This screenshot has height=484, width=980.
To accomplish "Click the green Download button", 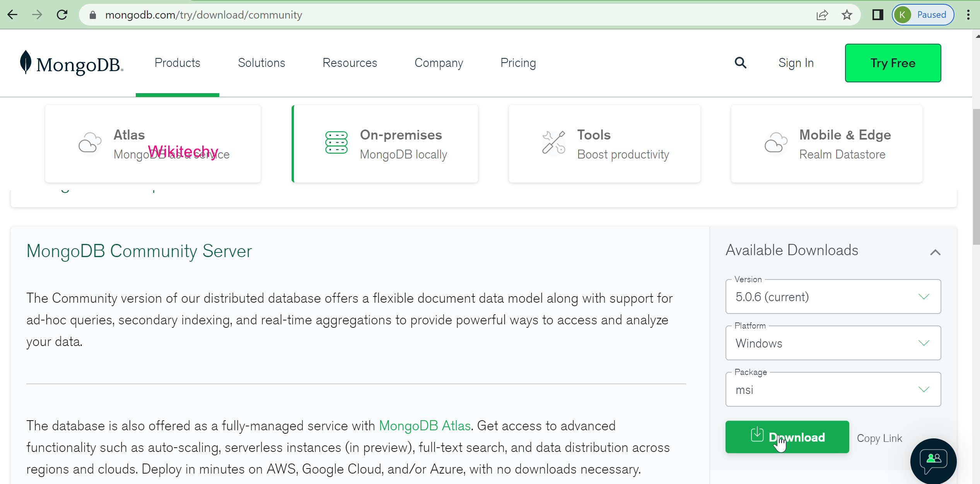I will coord(787,437).
